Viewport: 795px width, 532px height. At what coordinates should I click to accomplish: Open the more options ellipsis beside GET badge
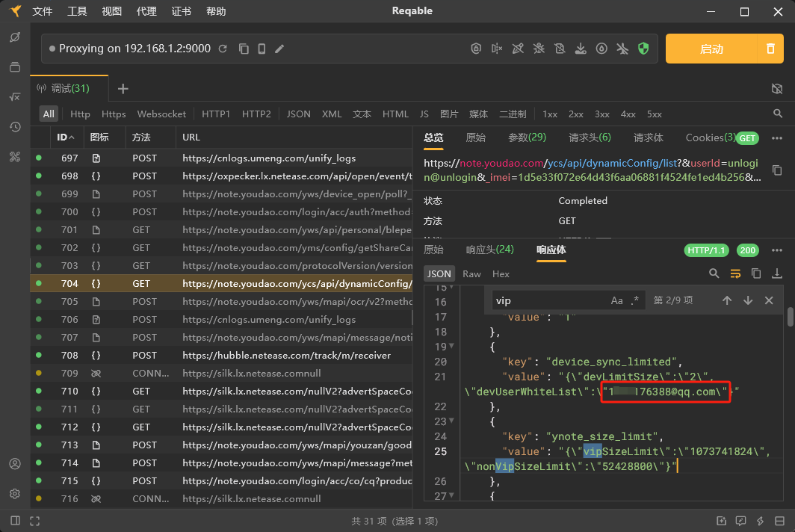(777, 137)
